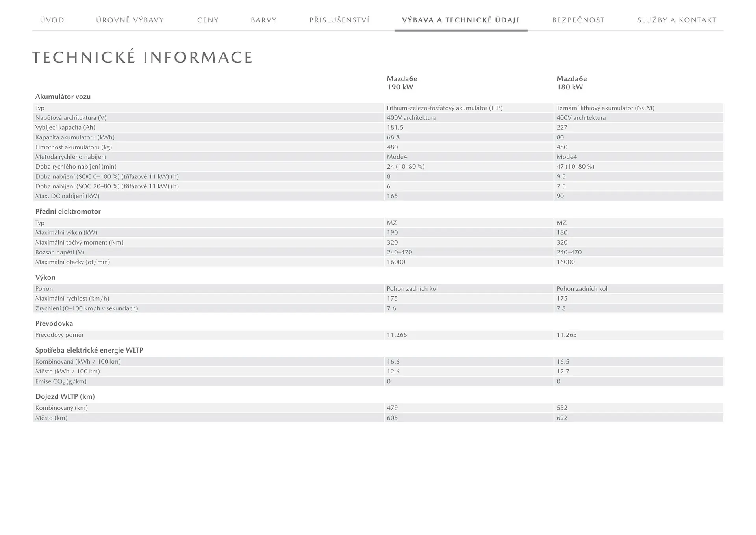Switch to ÚROVNĚ VÝBAVY tab
Screen dimensions: 756x535
(x=130, y=20)
